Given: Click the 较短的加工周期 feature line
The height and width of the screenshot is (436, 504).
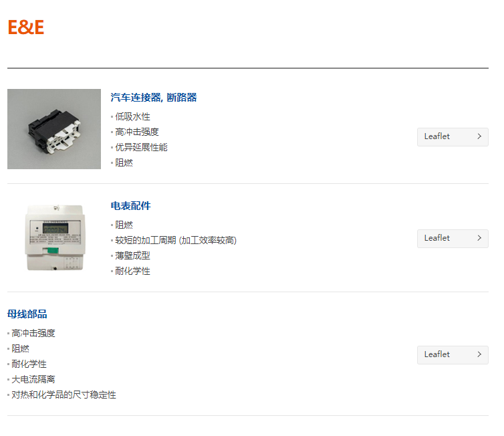Looking at the screenshot, I should point(176,241).
